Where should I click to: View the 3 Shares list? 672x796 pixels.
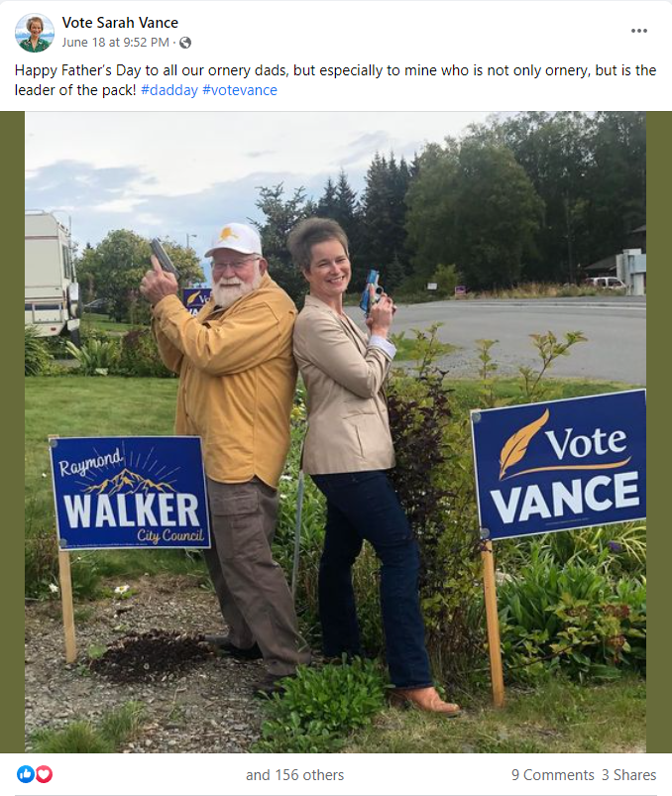point(628,775)
